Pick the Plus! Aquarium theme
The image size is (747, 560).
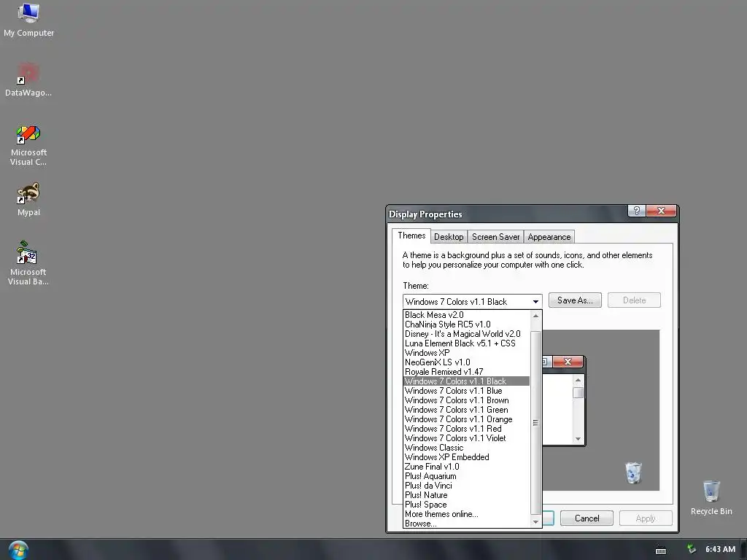[466, 476]
